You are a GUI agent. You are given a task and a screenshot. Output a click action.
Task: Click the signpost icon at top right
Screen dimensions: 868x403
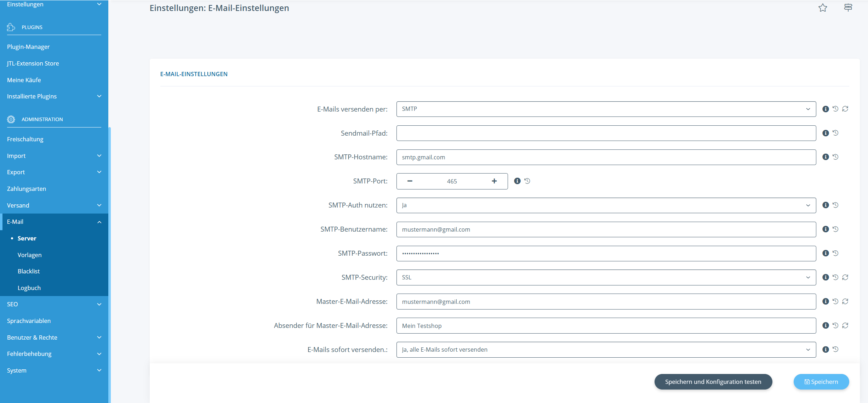(x=848, y=8)
